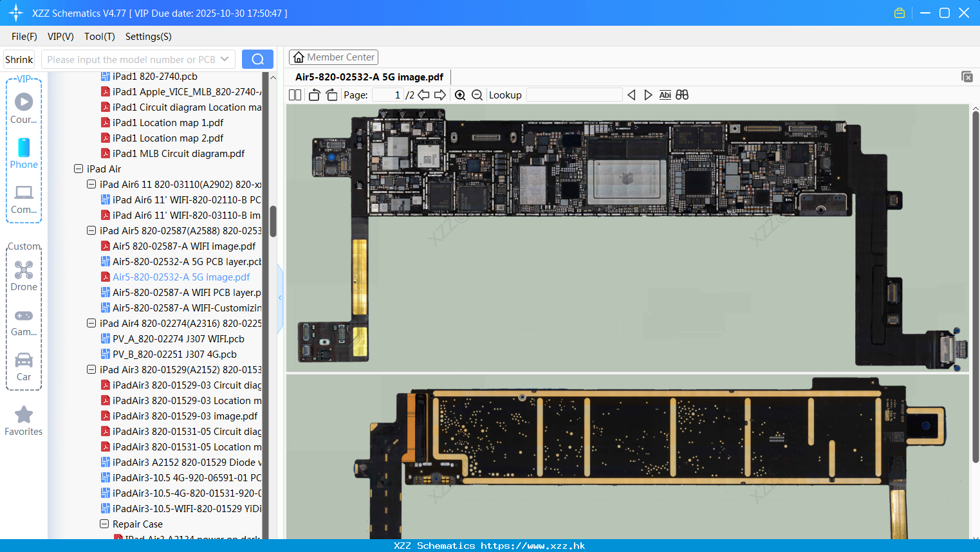Open iPadAir3 820-01529-03 image.pdf
Screen dimensions: 980x552
point(185,416)
